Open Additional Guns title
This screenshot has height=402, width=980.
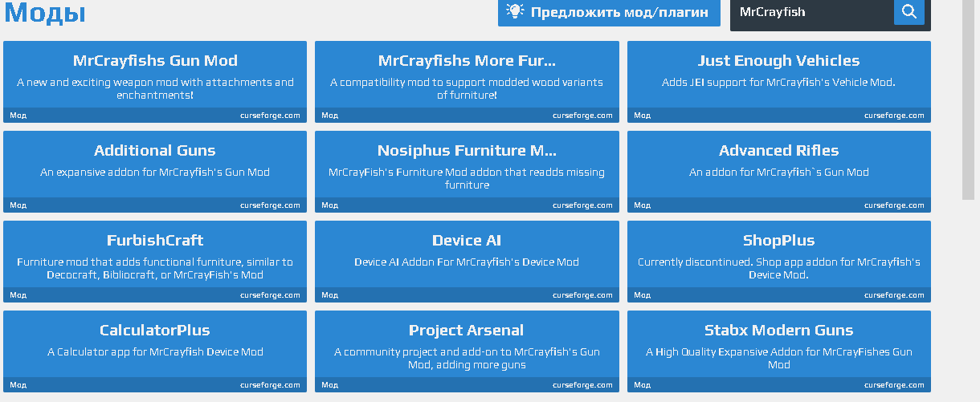pyautogui.click(x=155, y=151)
